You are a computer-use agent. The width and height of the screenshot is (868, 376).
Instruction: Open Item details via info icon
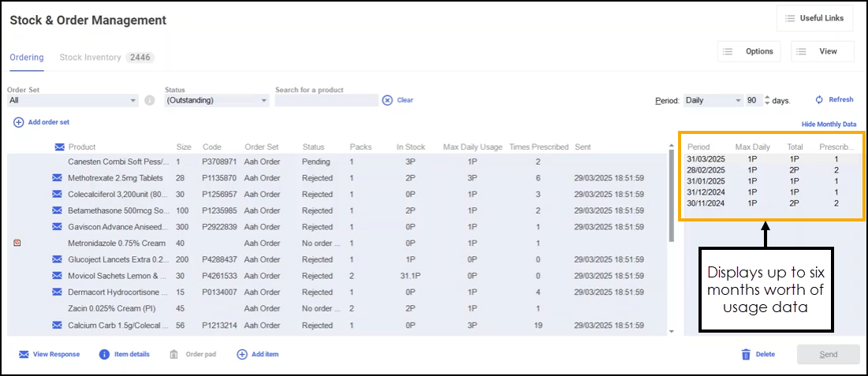pos(104,355)
